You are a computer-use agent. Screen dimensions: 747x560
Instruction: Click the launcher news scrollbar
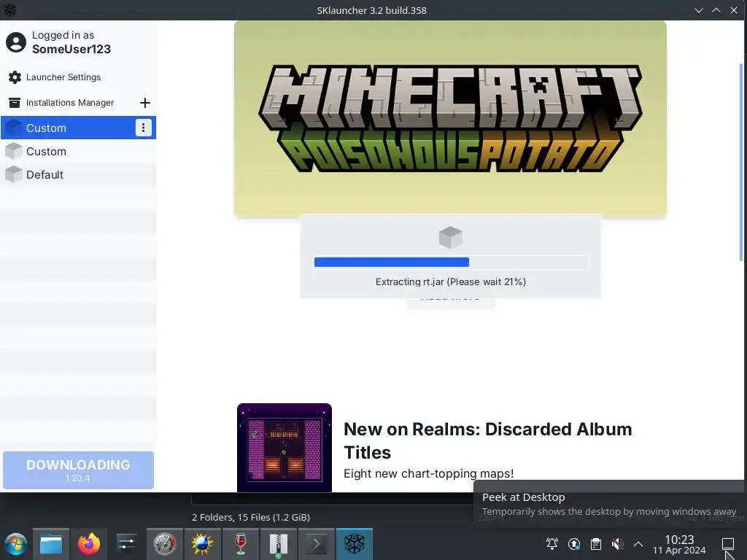741,162
